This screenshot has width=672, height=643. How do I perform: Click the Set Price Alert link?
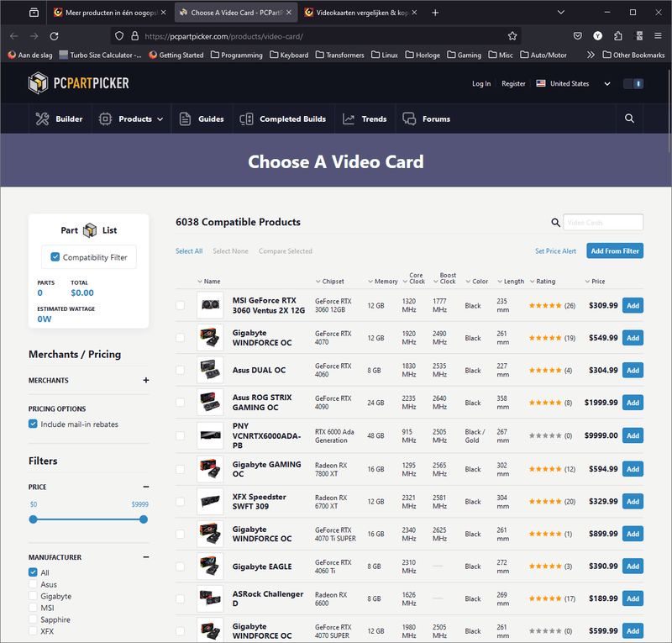[555, 251]
